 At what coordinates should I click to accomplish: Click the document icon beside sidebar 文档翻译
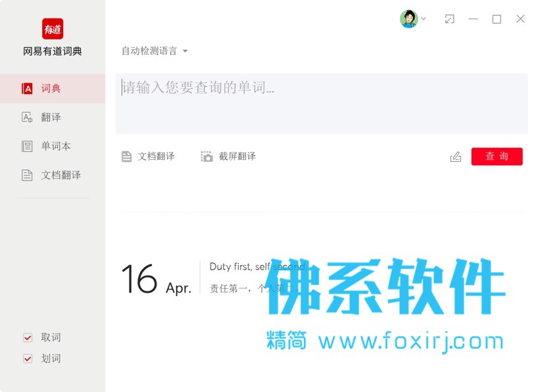pyautogui.click(x=27, y=175)
